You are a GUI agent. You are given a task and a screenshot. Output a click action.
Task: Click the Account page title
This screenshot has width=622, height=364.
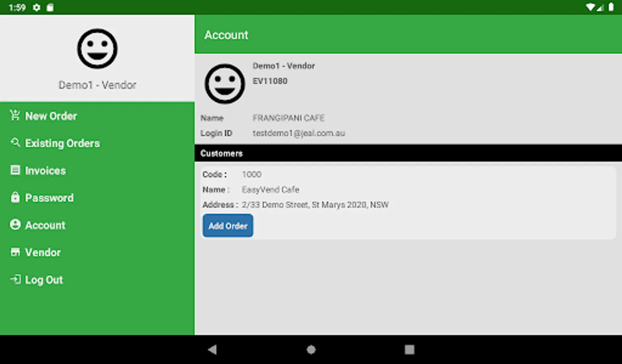pyautogui.click(x=226, y=35)
